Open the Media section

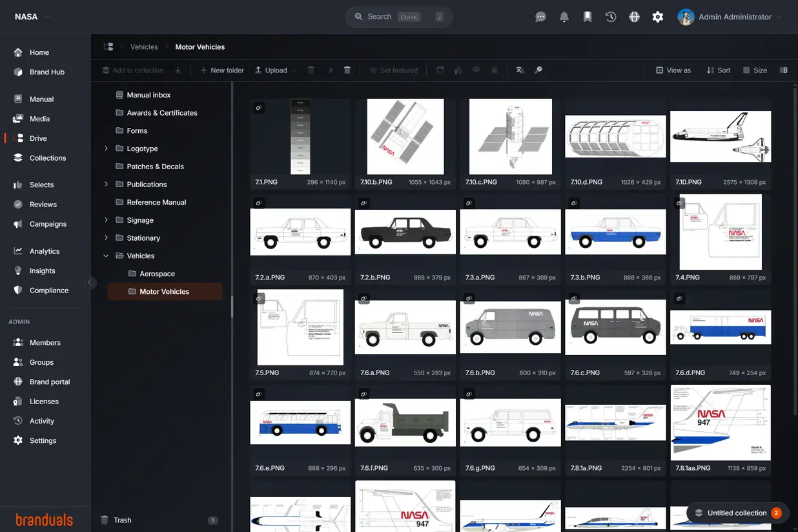pos(39,119)
